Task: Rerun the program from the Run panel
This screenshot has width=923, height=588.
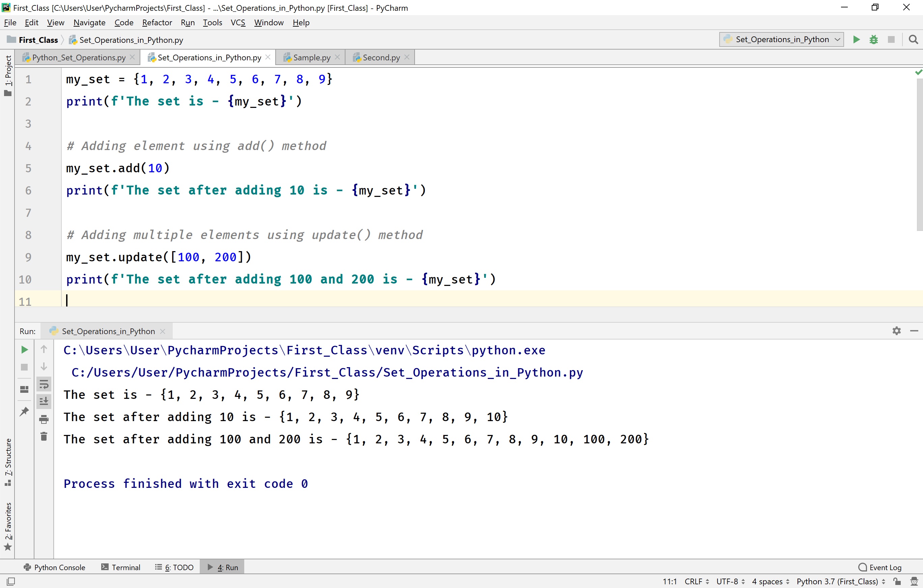Action: point(24,349)
